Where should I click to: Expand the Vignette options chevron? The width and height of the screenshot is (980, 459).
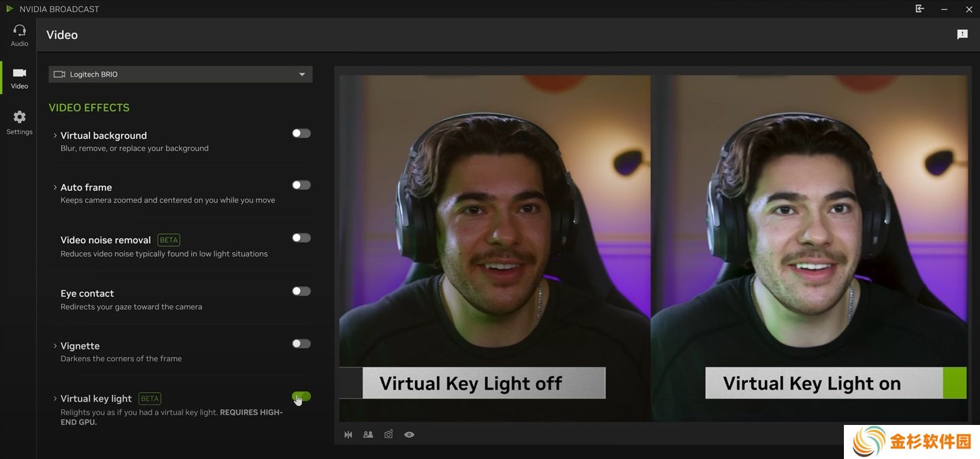click(55, 346)
